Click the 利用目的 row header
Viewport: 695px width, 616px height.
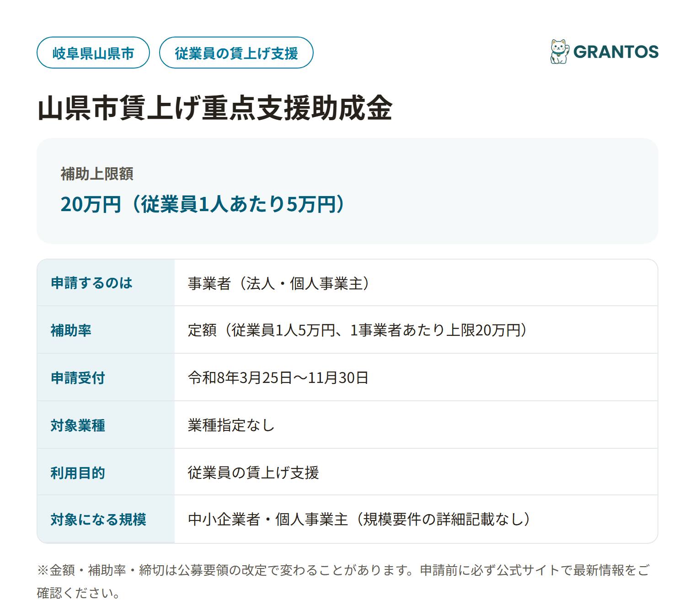(x=106, y=472)
